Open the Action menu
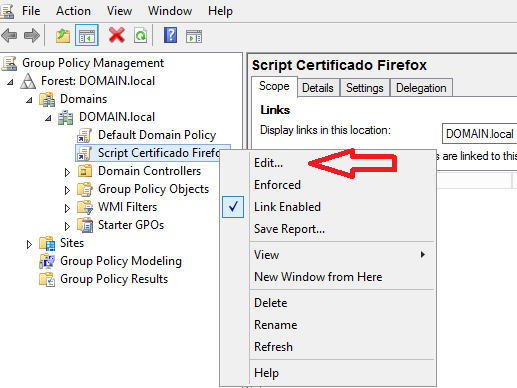 73,11
